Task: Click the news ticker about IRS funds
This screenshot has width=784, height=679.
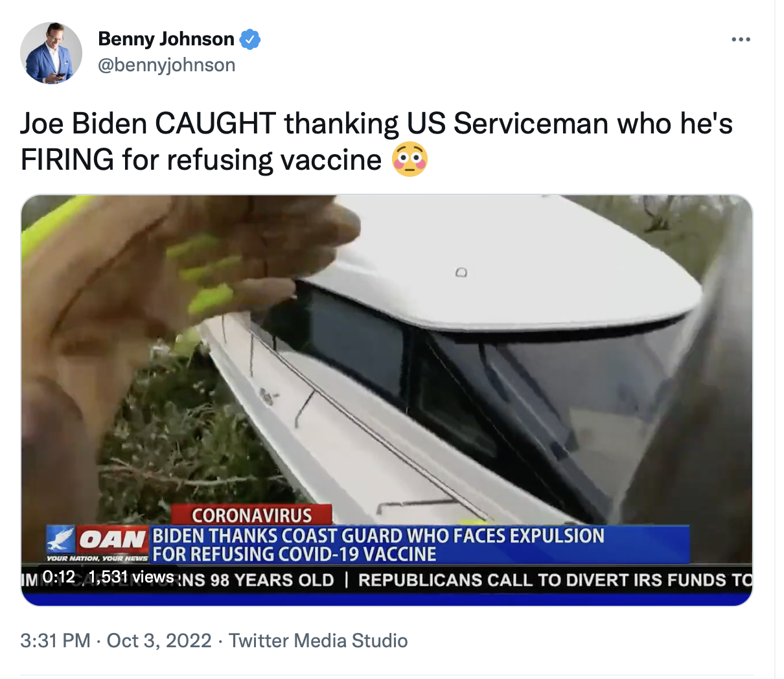Action: (x=555, y=579)
